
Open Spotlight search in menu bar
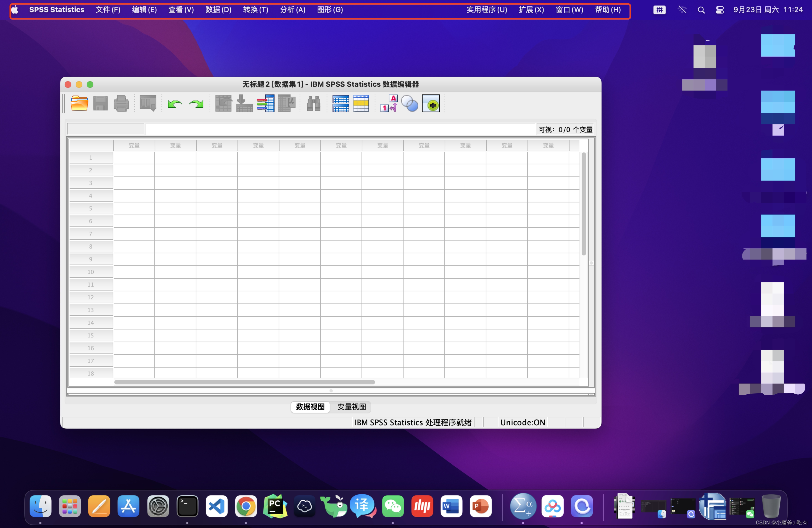701,10
